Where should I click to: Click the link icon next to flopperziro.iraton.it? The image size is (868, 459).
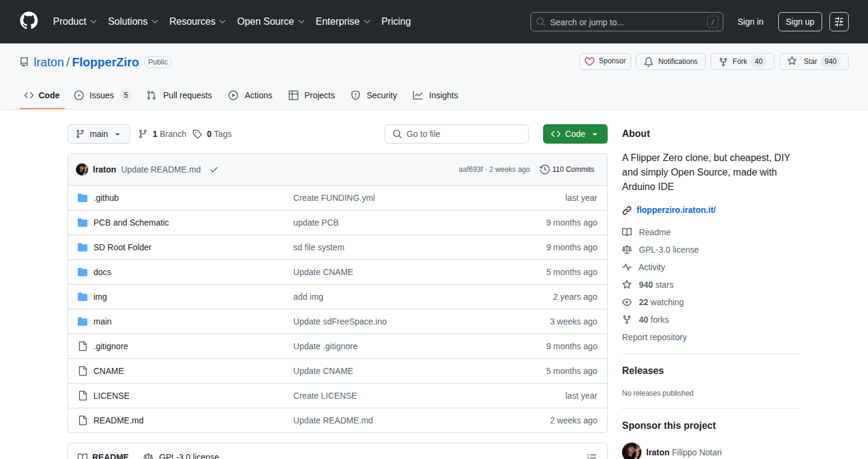(x=627, y=211)
